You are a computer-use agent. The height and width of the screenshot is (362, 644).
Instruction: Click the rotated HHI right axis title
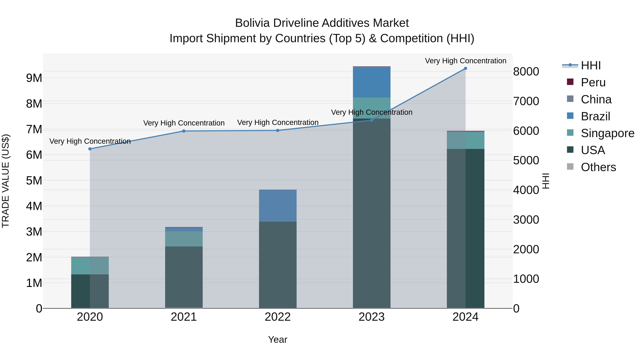coord(545,181)
